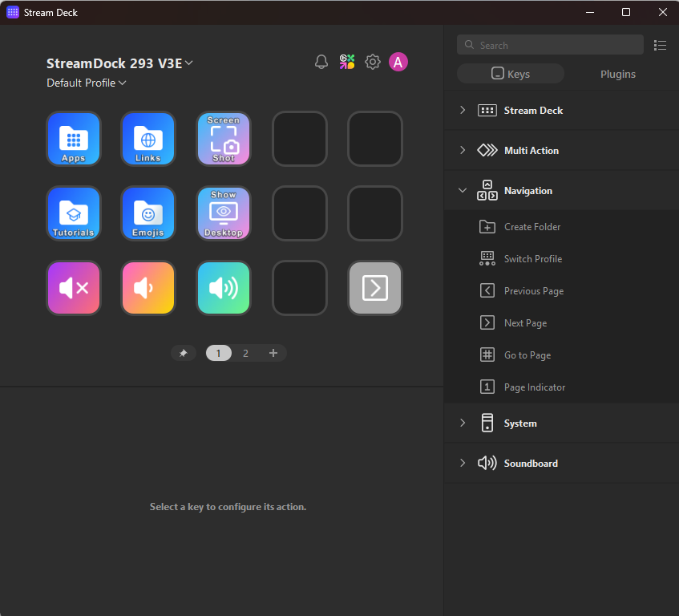679x616 pixels.
Task: Select the Screen Shot key
Action: pyautogui.click(x=224, y=139)
